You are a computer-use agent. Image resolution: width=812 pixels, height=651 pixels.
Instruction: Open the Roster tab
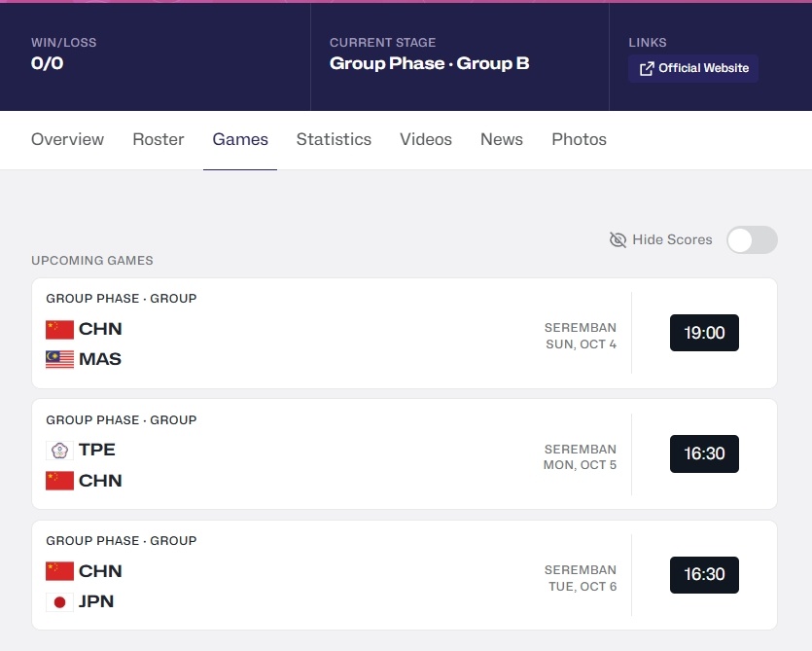[x=159, y=139]
